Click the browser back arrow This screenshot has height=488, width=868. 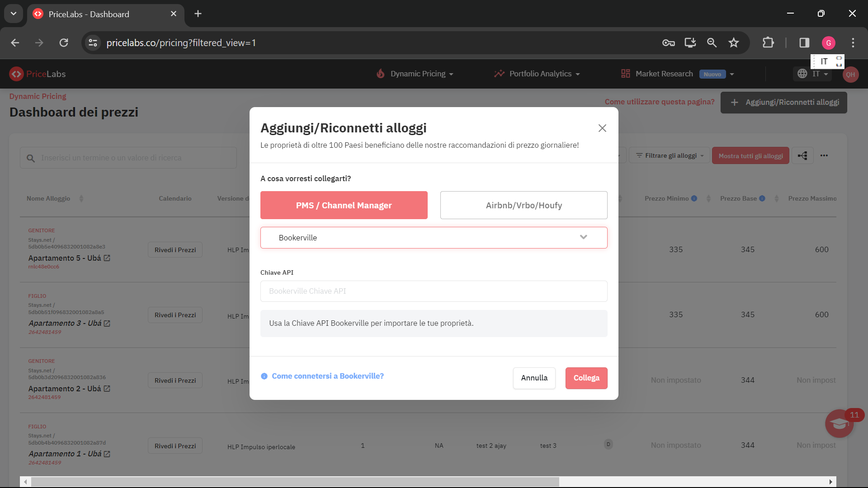pyautogui.click(x=15, y=42)
